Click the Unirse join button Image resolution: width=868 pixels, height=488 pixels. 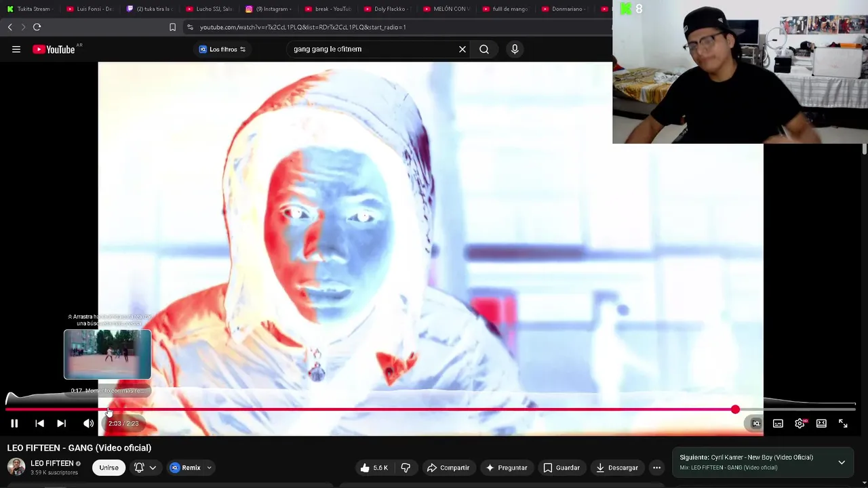(x=108, y=468)
